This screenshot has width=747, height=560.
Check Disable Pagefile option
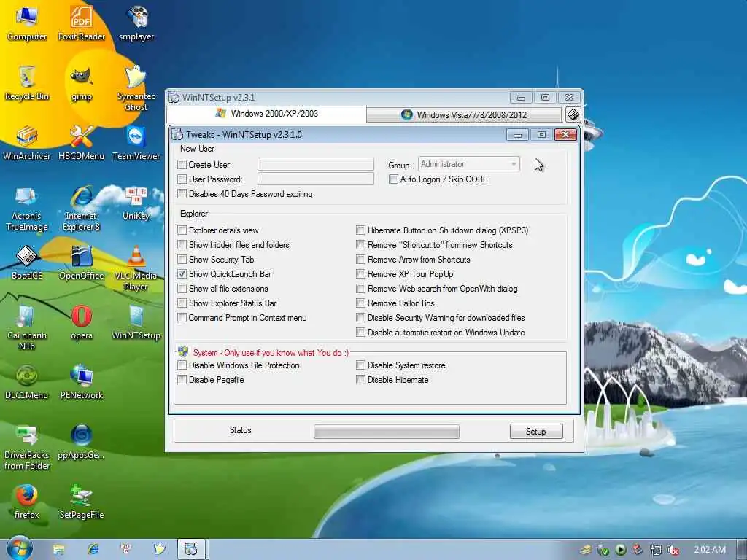click(x=182, y=380)
